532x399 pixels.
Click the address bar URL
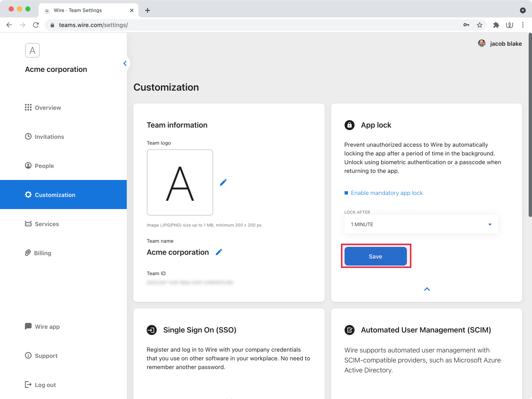(94, 25)
